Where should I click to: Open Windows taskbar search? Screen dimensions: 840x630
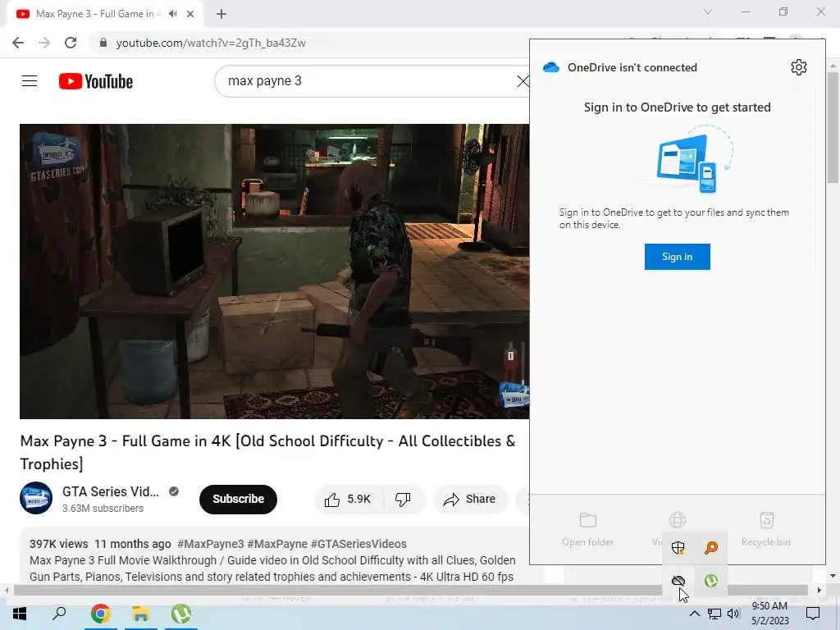point(59,614)
